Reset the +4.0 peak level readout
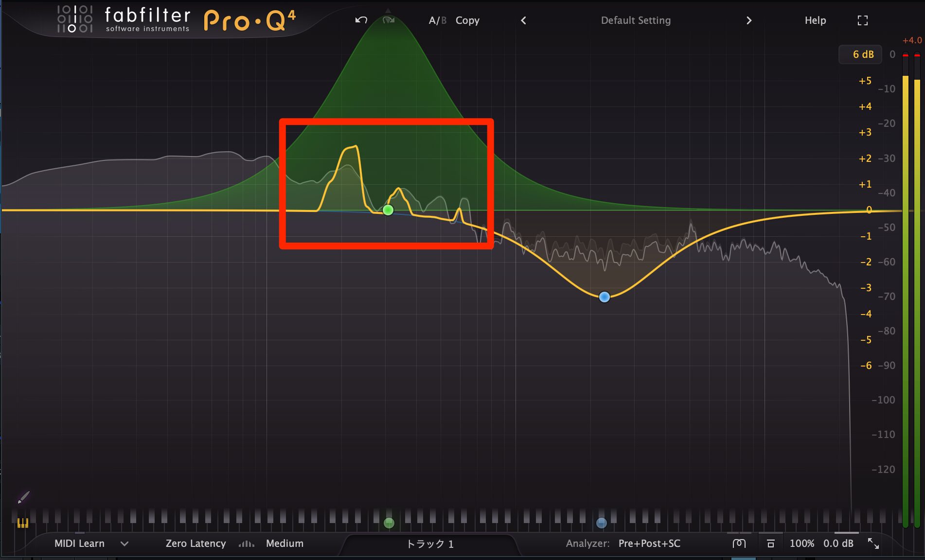This screenshot has height=560, width=925. point(912,40)
